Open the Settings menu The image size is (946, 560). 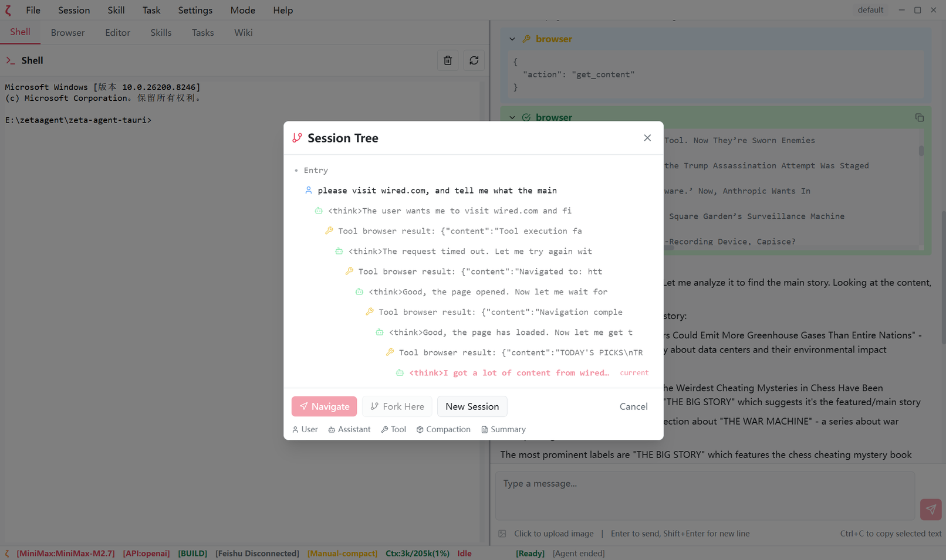pos(195,10)
